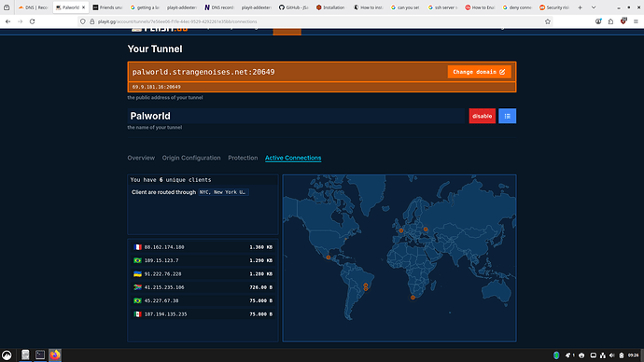Select the client row 45.227.67.38
This screenshot has width=644, height=362.
click(203, 300)
